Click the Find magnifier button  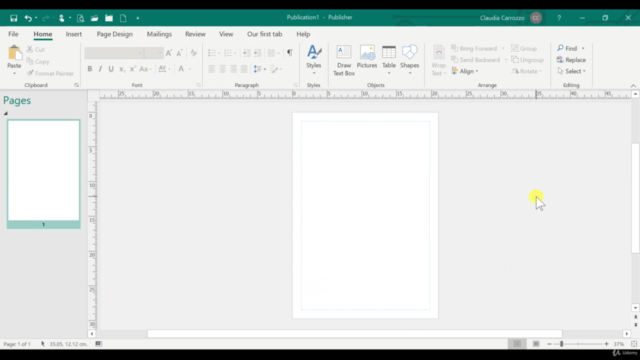pos(567,49)
